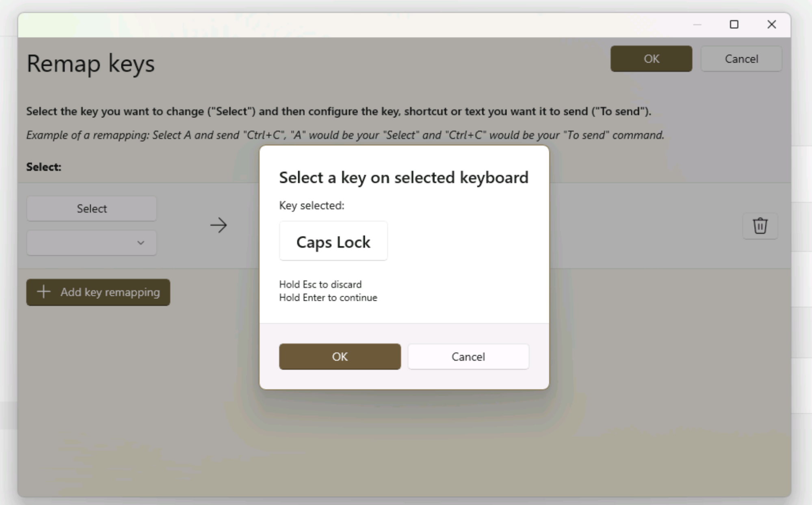
Task: Confirm Caps Lock selection with dialog OK
Action: coord(340,357)
